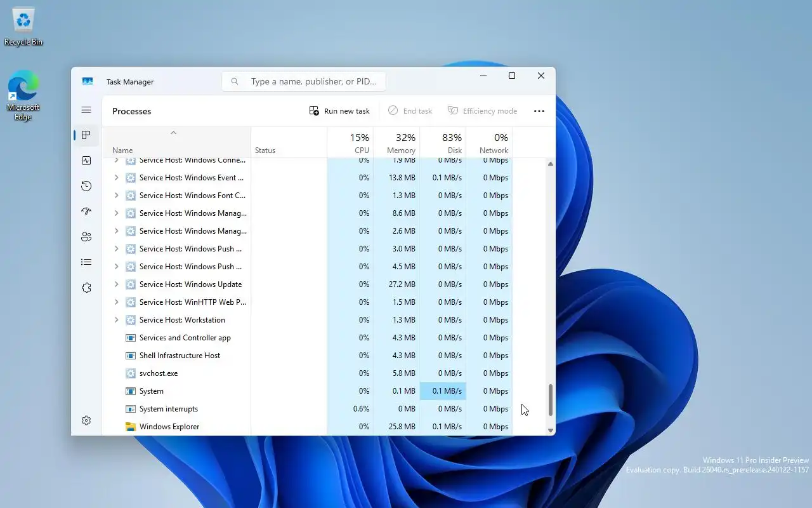
Task: Click the Service Host: Windows Font C gear icon
Action: (131, 196)
